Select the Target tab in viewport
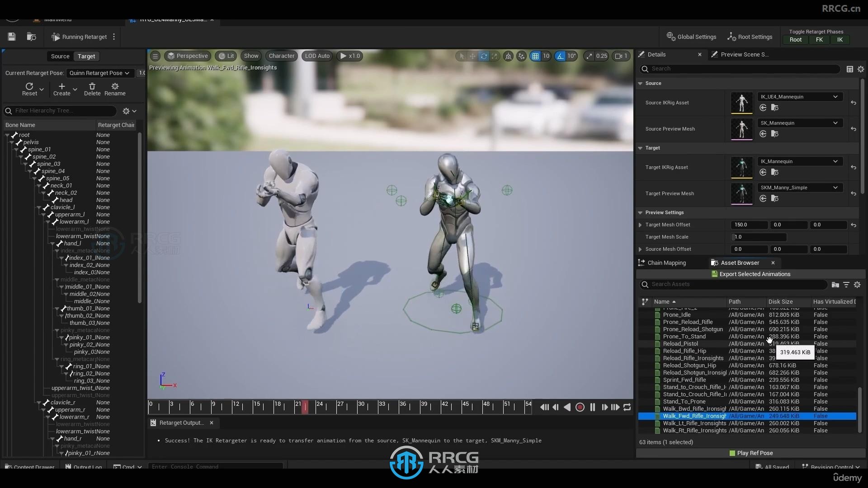868x488 pixels. 85,56
